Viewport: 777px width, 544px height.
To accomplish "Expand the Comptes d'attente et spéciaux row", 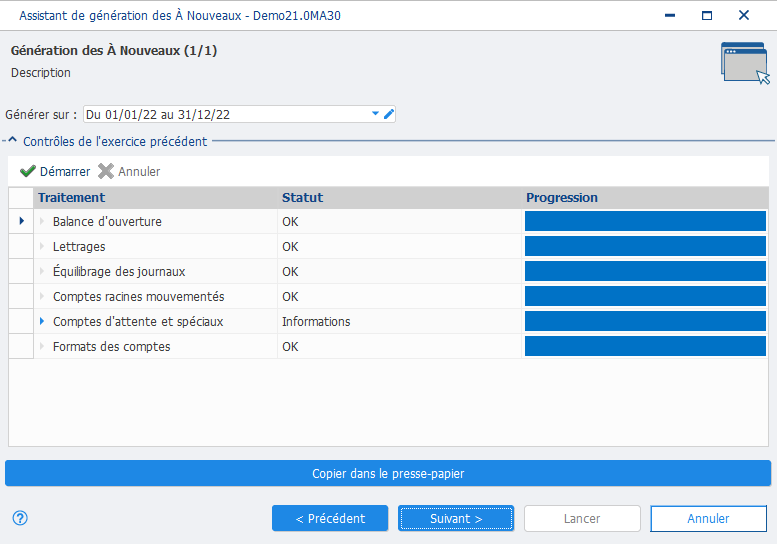I will (42, 321).
